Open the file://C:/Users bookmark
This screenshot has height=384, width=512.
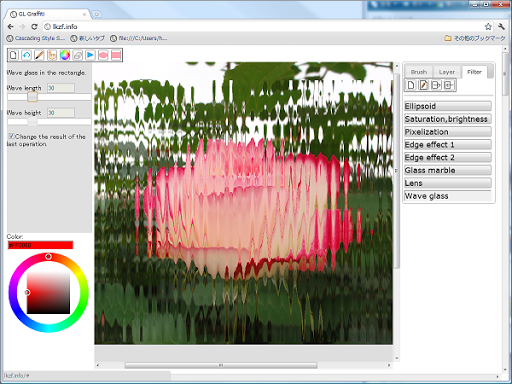click(x=139, y=38)
